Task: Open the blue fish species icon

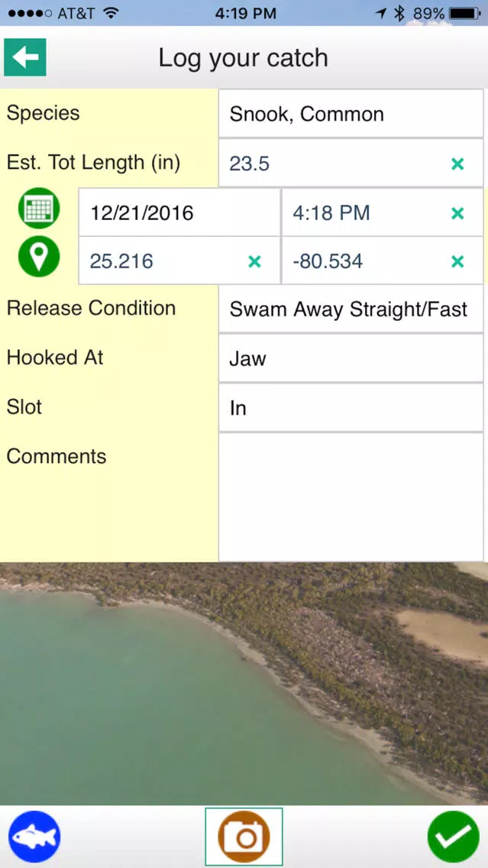Action: pos(34,837)
